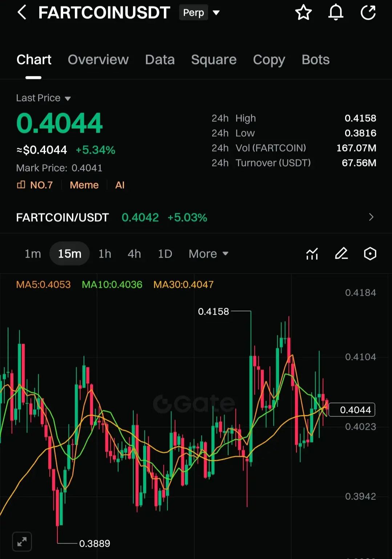Open the Data tab
The image size is (392, 559).
coord(160,60)
